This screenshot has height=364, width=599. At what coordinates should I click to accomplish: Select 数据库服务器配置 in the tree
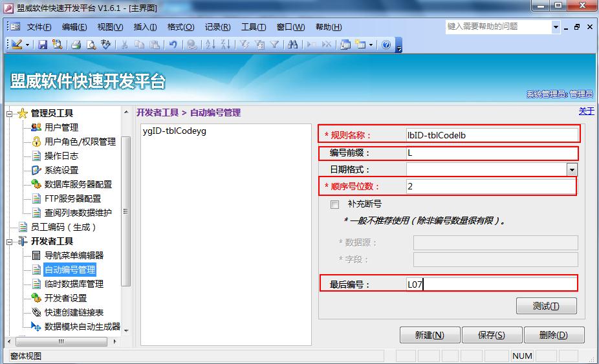(78, 184)
